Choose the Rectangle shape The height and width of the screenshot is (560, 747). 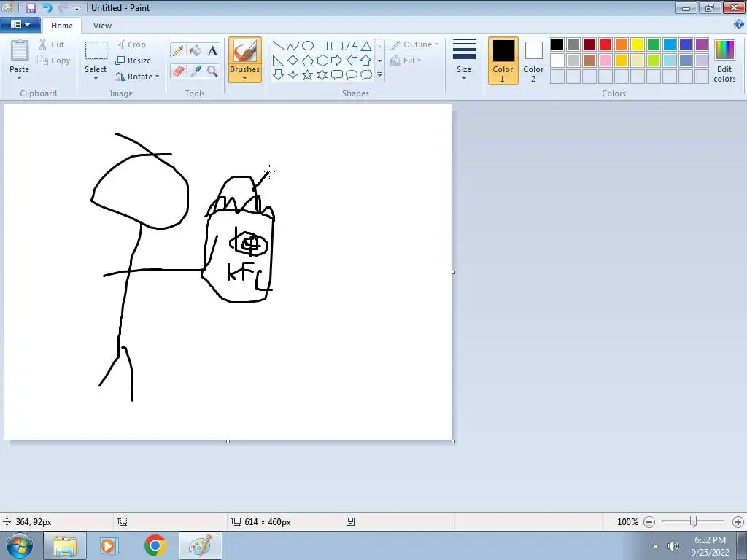tap(322, 46)
